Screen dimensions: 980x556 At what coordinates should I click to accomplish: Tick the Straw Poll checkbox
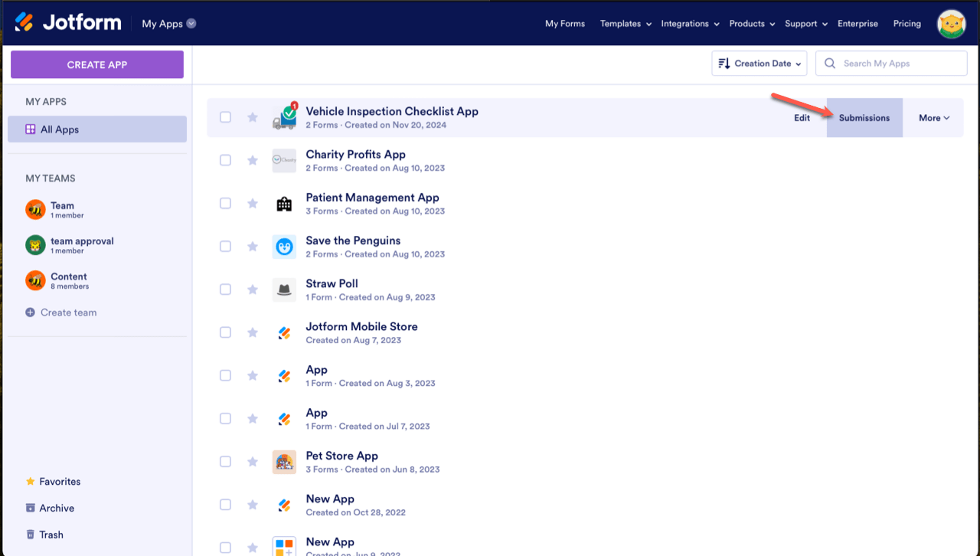point(225,289)
